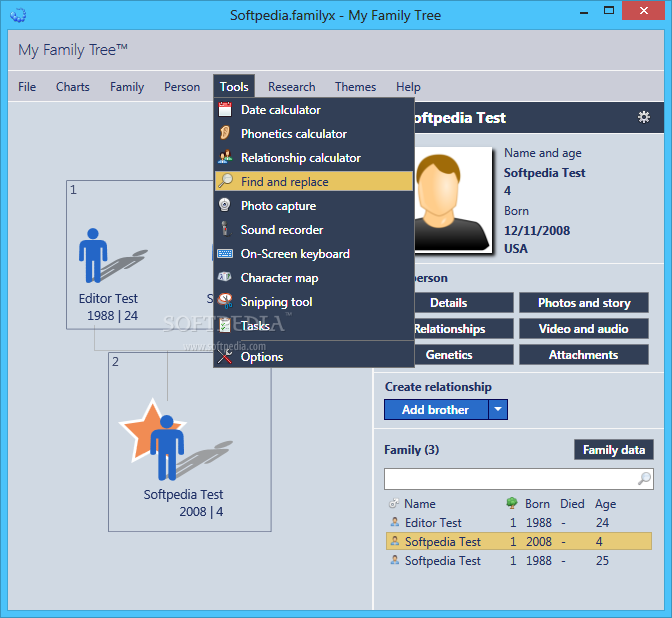This screenshot has width=672, height=618.
Task: Click the Options tools icon
Action: [225, 356]
